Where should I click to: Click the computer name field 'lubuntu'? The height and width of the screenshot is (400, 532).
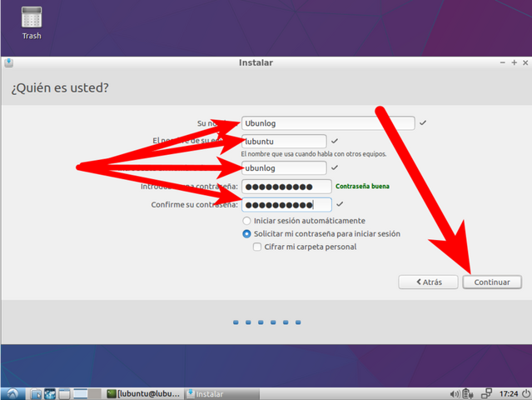285,142
